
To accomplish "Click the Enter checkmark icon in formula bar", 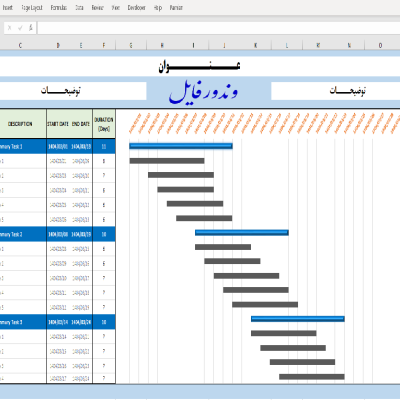I will [20, 28].
